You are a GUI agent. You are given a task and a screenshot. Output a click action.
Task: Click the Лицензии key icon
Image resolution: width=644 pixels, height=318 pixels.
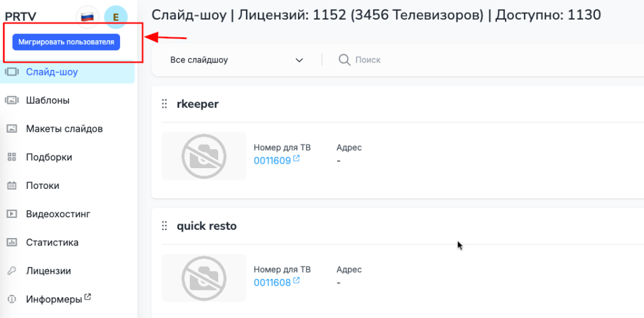11,271
